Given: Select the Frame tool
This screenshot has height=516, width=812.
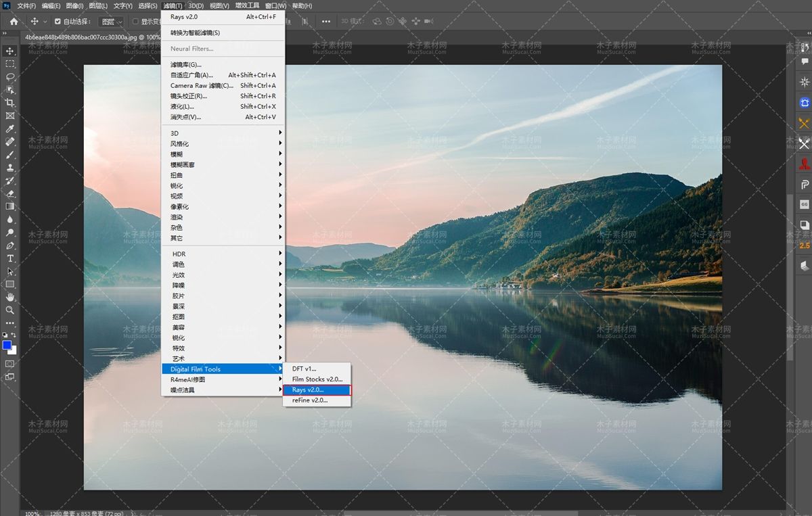Looking at the screenshot, I should click(10, 116).
